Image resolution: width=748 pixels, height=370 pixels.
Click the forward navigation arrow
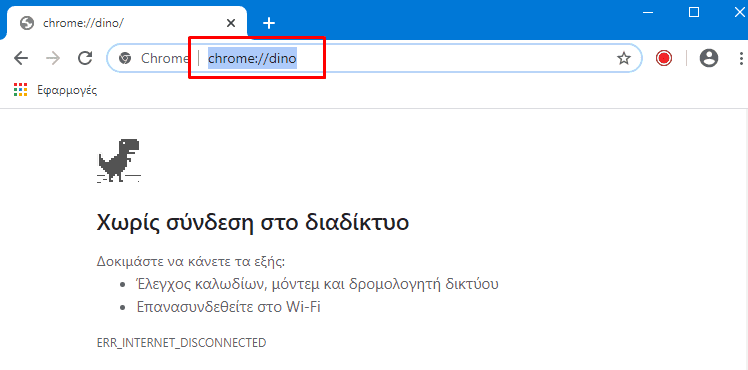[53, 58]
